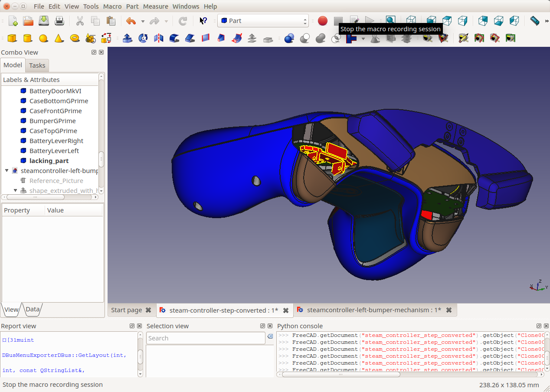Click the Print icon
The height and width of the screenshot is (392, 550).
point(59,21)
